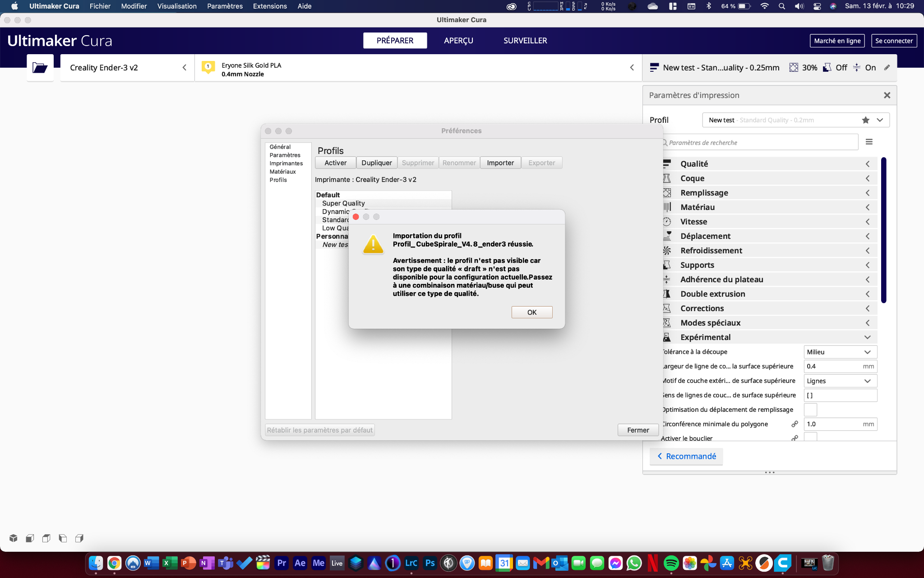Viewport: 924px width, 578px height.
Task: Enable the Activer le bouclier checkbox
Action: [810, 437]
